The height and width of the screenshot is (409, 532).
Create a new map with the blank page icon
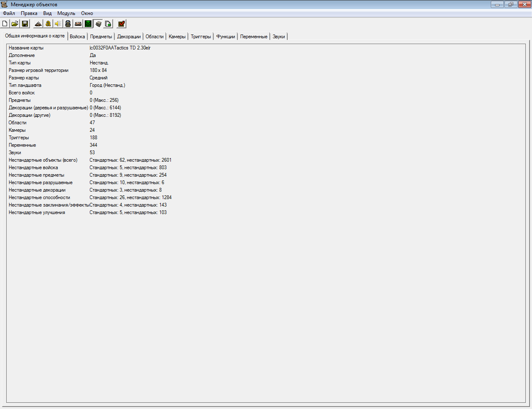pyautogui.click(x=5, y=24)
